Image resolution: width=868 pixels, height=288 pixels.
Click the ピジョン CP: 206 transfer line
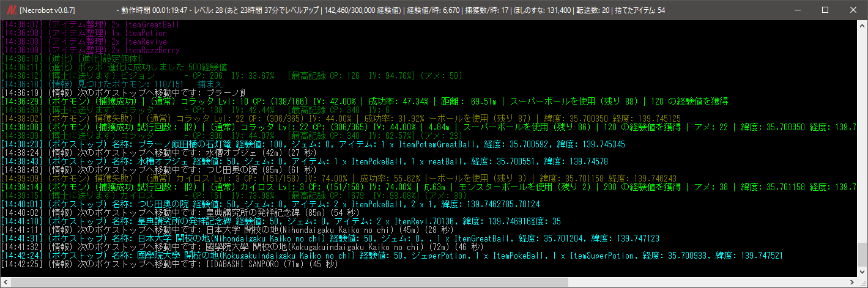pos(232,76)
